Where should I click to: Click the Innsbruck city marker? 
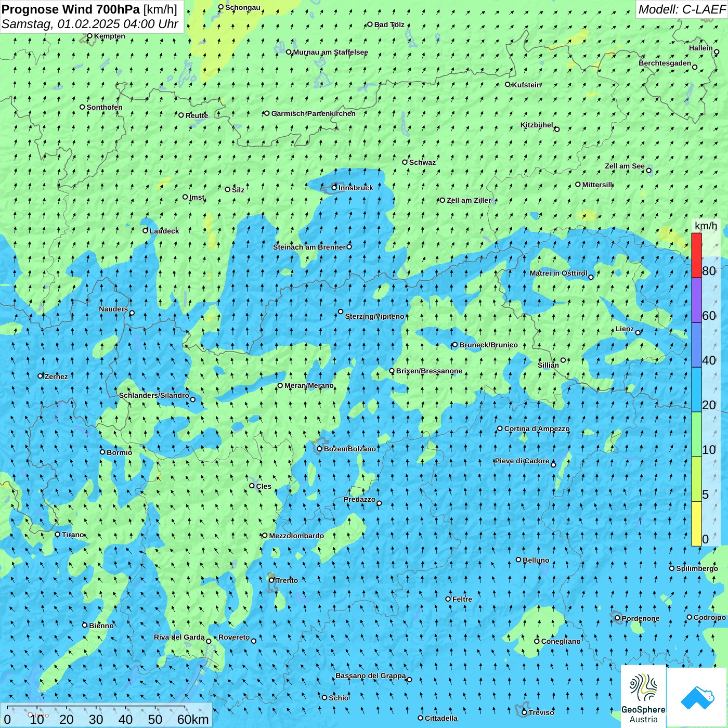pyautogui.click(x=334, y=188)
